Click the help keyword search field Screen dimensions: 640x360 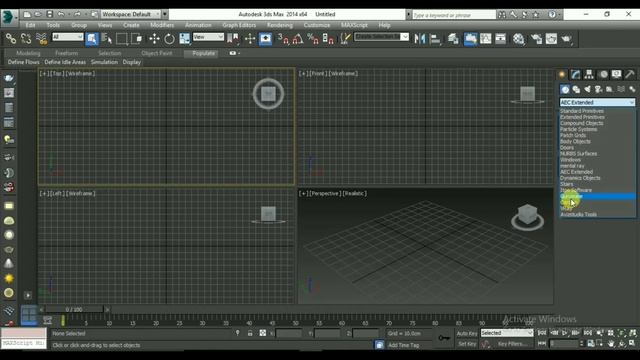pos(454,15)
